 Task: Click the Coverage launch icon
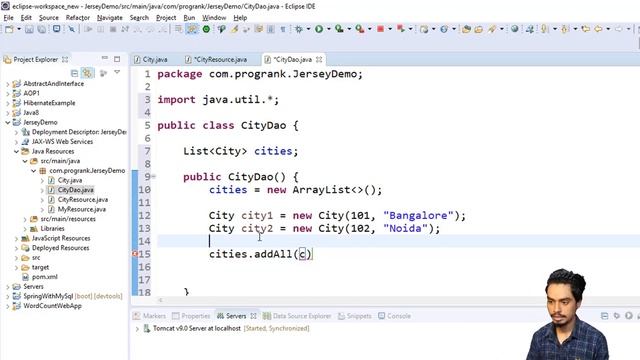tap(339, 29)
